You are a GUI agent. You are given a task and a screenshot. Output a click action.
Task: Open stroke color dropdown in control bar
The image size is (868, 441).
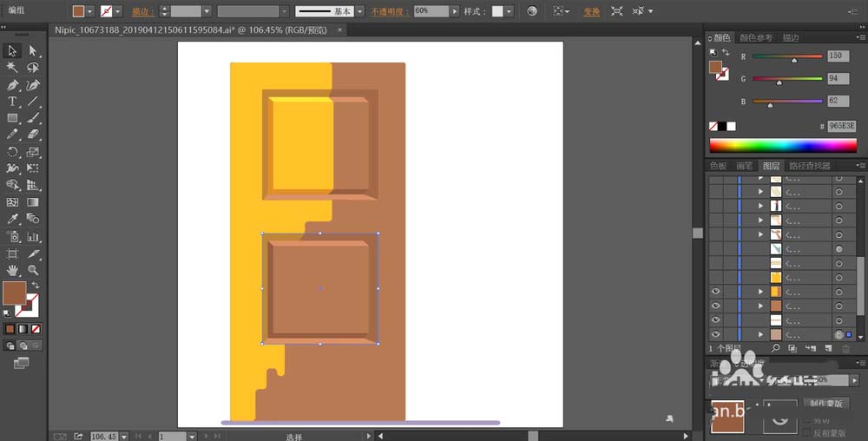tap(118, 11)
